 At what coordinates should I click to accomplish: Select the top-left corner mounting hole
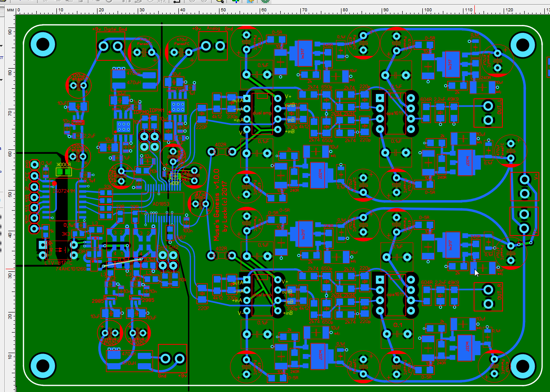tap(43, 44)
